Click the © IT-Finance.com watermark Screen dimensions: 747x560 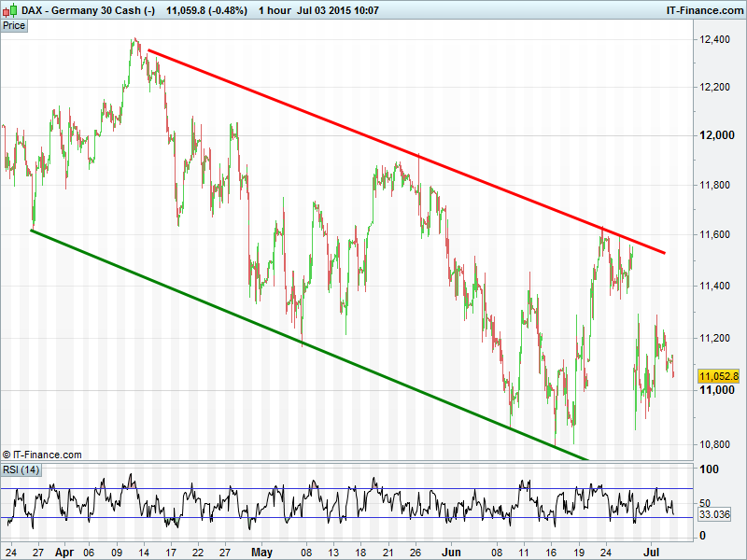click(42, 455)
